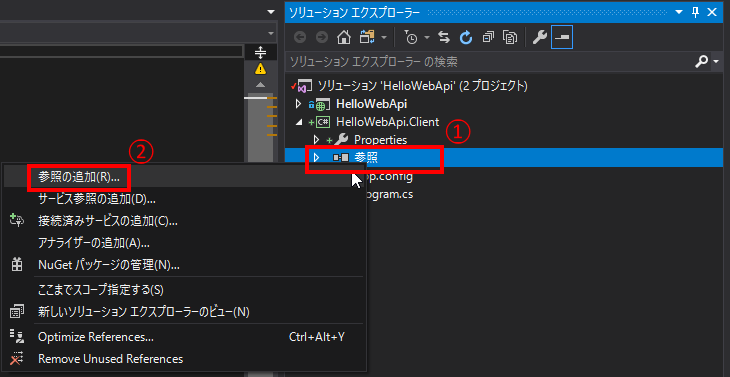Click Sync with Active Document arrows icon

(444, 38)
